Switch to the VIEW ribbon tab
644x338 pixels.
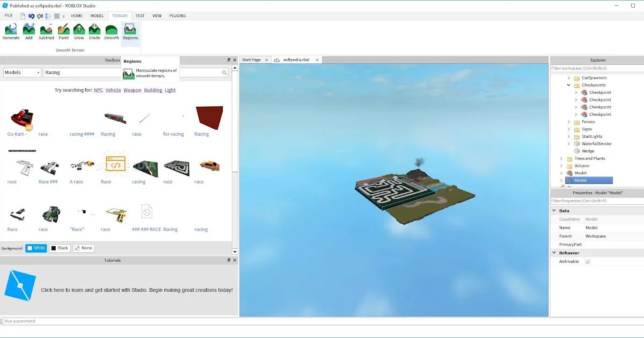[x=157, y=16]
